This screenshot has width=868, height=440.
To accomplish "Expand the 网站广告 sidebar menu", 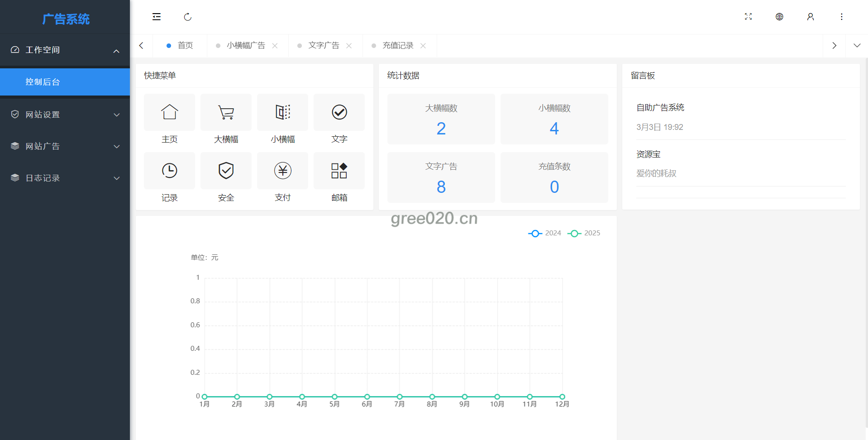I will pos(65,146).
